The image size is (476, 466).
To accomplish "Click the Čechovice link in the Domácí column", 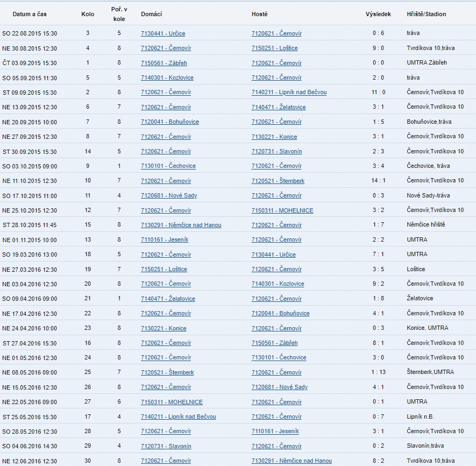I will [168, 166].
